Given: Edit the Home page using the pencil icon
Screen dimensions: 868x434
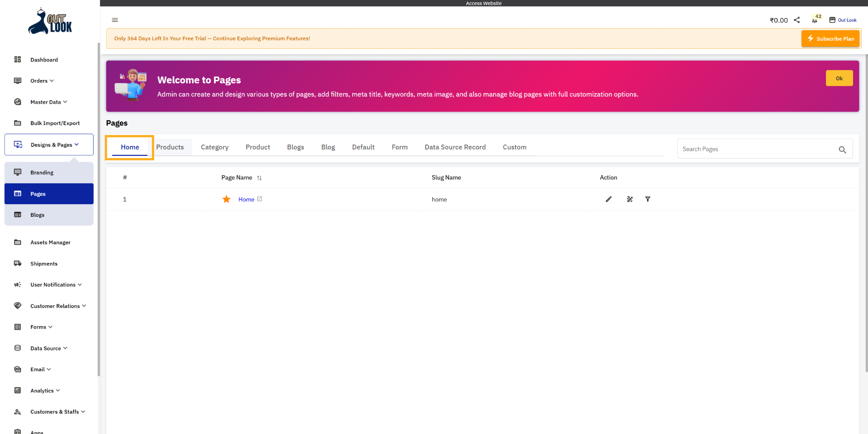Looking at the screenshot, I should pos(609,199).
